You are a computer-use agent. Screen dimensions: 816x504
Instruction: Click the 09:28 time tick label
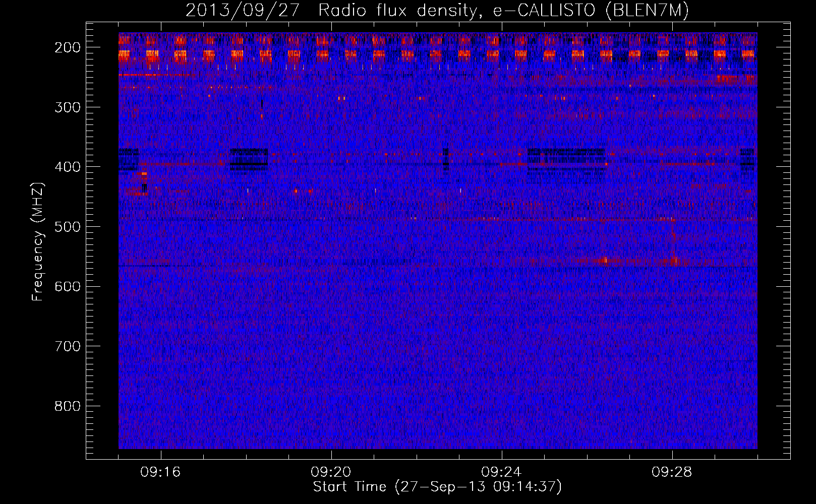tap(672, 472)
